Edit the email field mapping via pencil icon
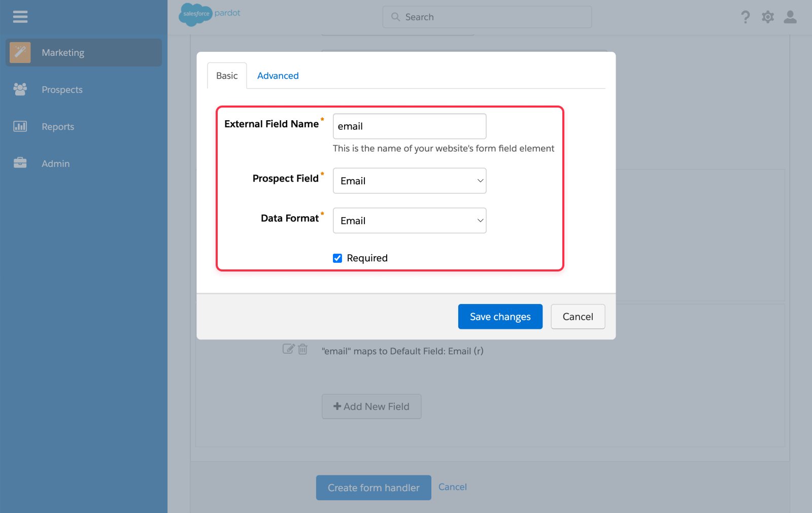812x513 pixels. [x=288, y=349]
